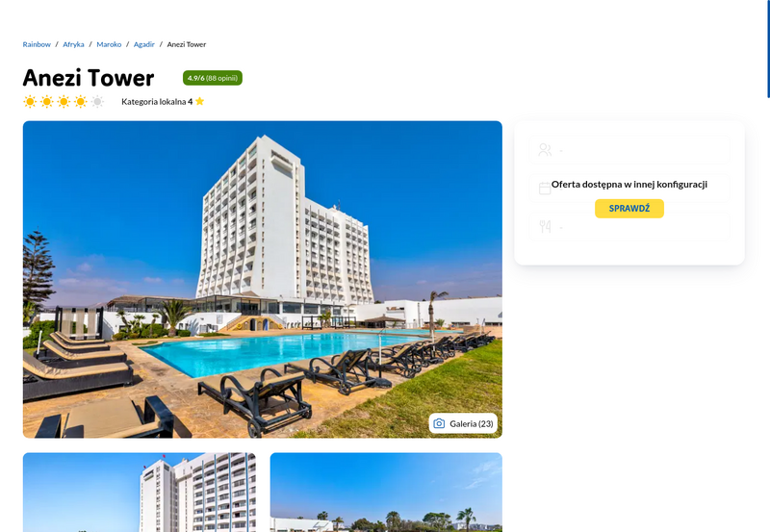Click the third sun rating icon

coord(64,102)
